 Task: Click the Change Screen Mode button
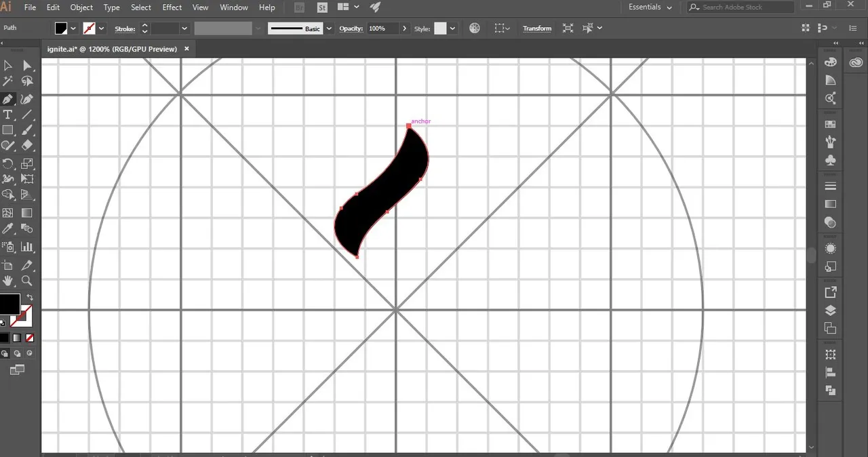[x=17, y=370]
